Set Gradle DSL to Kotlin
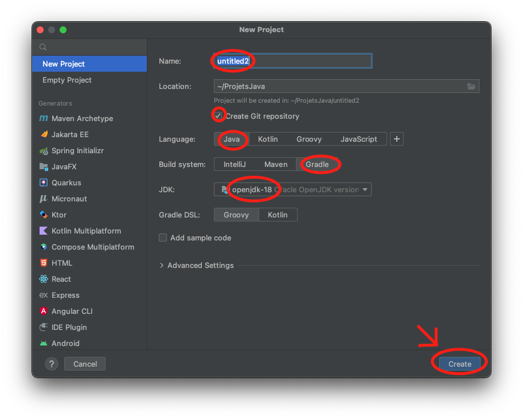 point(278,215)
